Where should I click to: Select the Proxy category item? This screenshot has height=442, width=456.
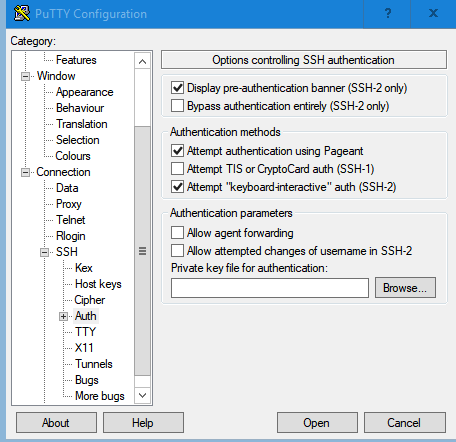click(x=69, y=204)
